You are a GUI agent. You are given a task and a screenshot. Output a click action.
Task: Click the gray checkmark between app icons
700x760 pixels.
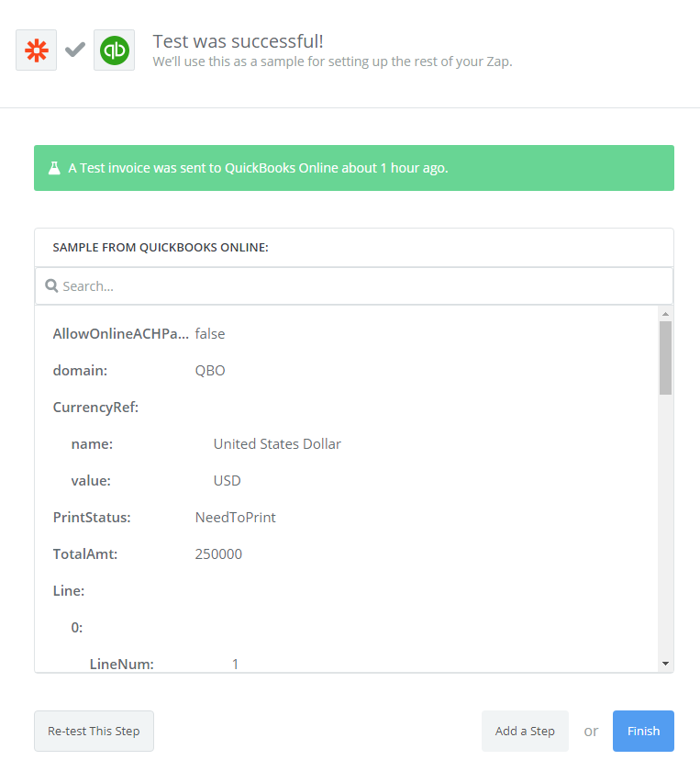coord(75,50)
